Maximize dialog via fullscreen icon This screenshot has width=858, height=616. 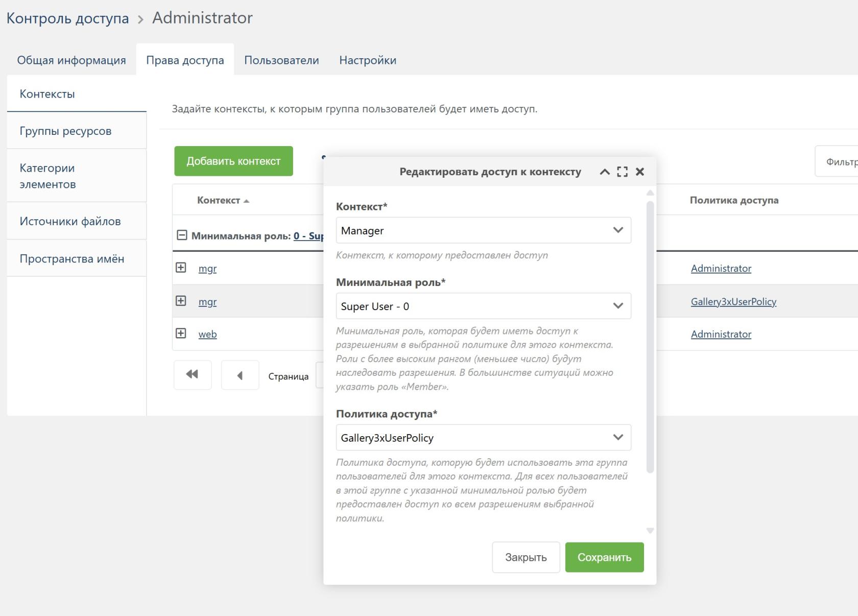[x=622, y=172]
